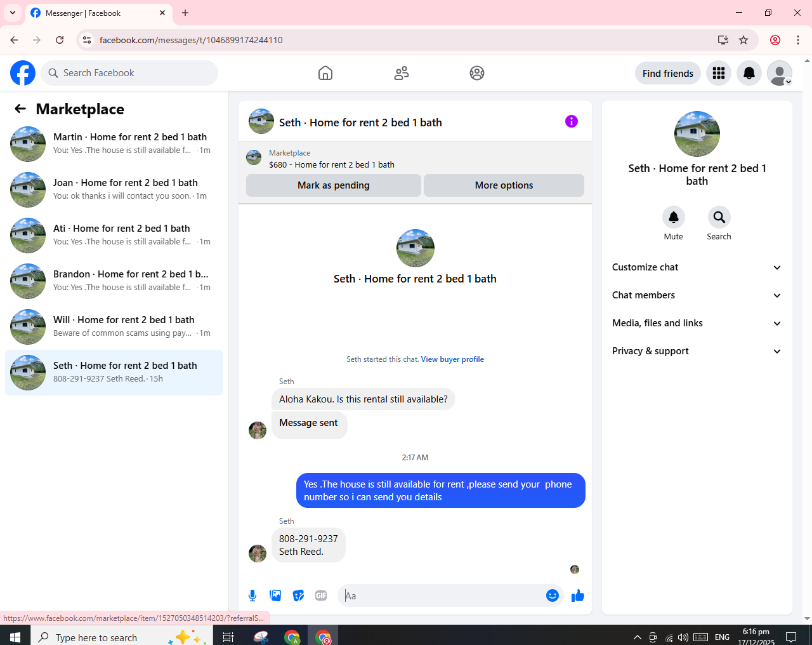Open the Friends icon in top navigation
This screenshot has height=645, width=812.
[x=402, y=73]
